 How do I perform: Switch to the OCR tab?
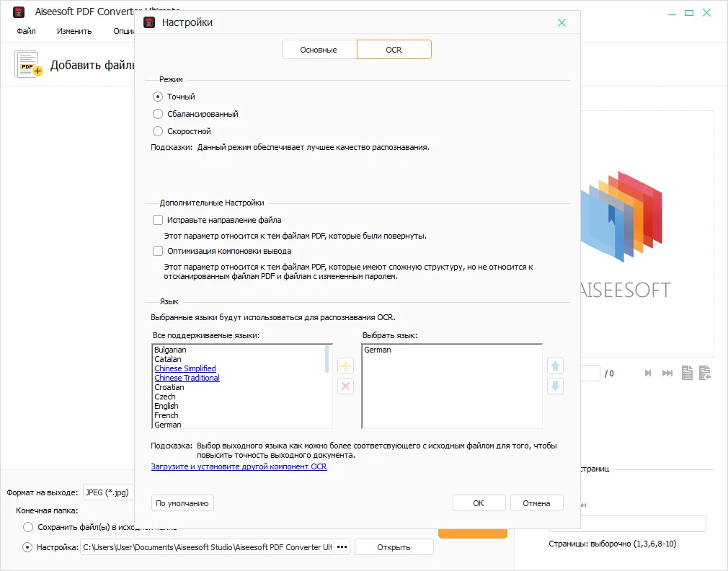[x=394, y=50]
